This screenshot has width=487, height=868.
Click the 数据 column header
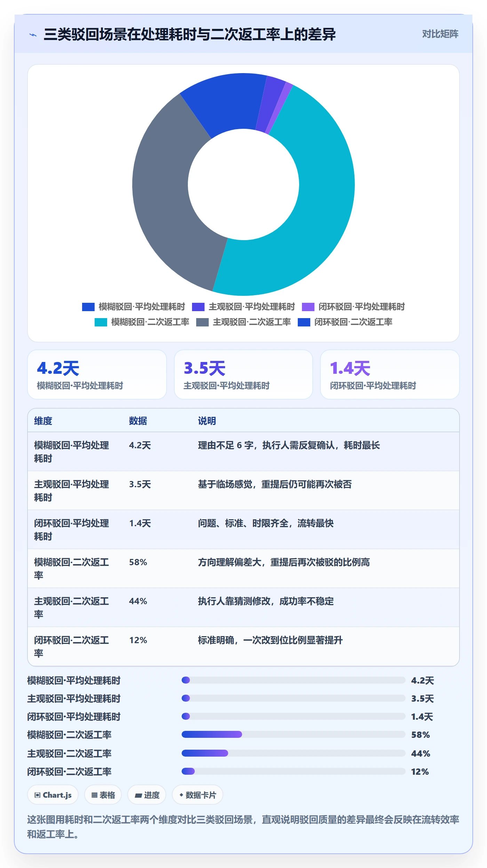point(138,421)
